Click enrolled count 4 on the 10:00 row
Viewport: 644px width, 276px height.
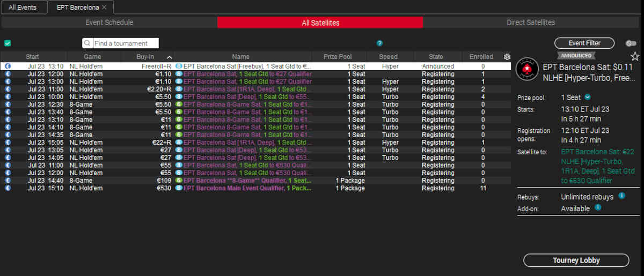pyautogui.click(x=483, y=97)
